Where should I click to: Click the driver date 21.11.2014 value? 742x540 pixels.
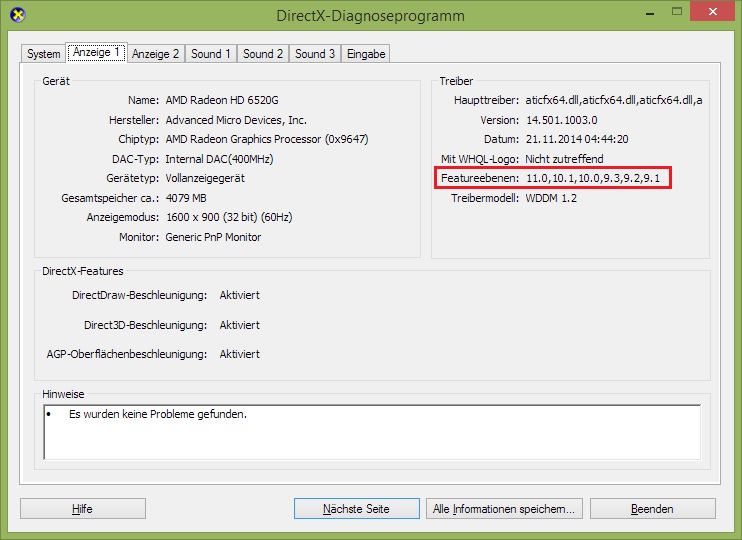tap(577, 139)
